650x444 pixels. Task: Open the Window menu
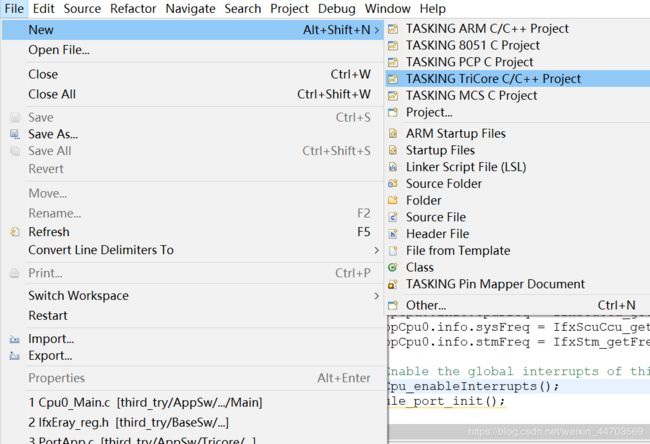(x=388, y=8)
